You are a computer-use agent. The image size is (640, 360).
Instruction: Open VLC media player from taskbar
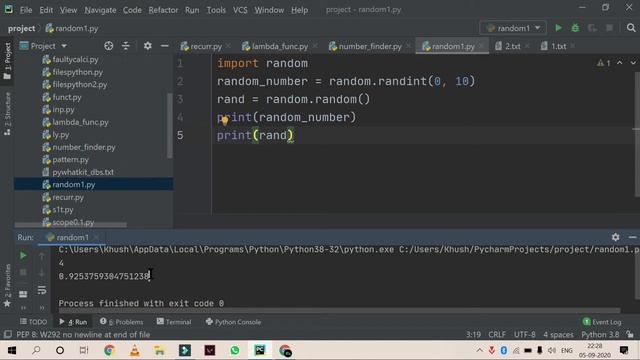(135, 350)
